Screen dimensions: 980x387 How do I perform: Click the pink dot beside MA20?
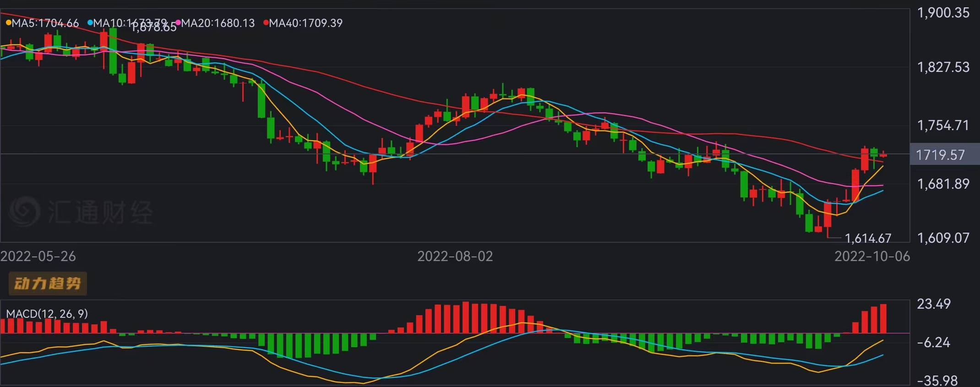pyautogui.click(x=178, y=23)
